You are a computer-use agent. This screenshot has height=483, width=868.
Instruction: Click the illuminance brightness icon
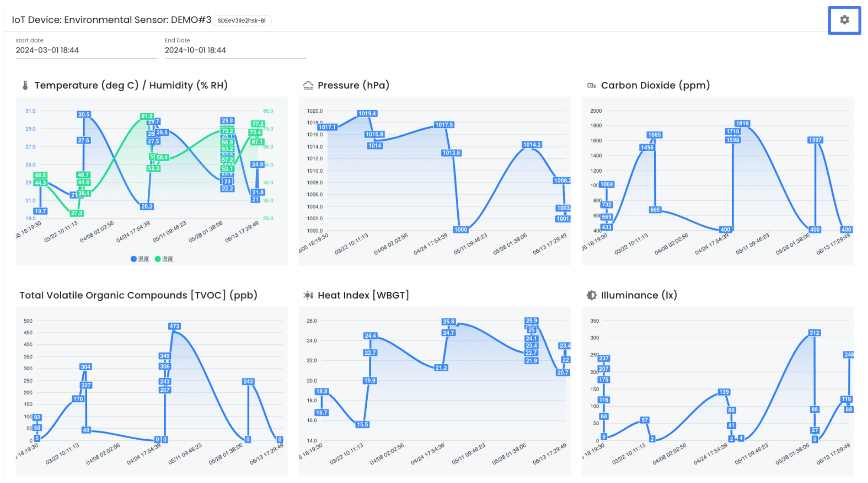pos(591,295)
